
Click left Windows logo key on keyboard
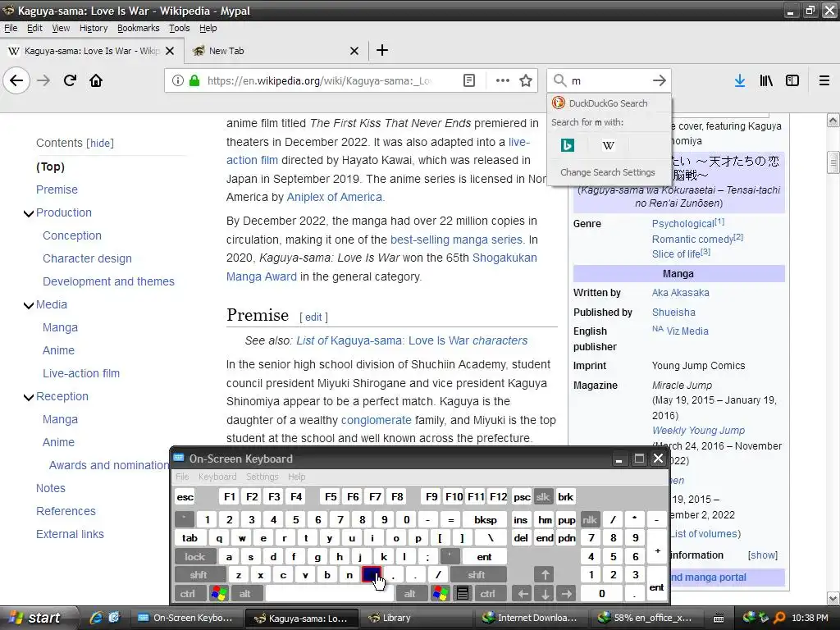[x=218, y=594]
